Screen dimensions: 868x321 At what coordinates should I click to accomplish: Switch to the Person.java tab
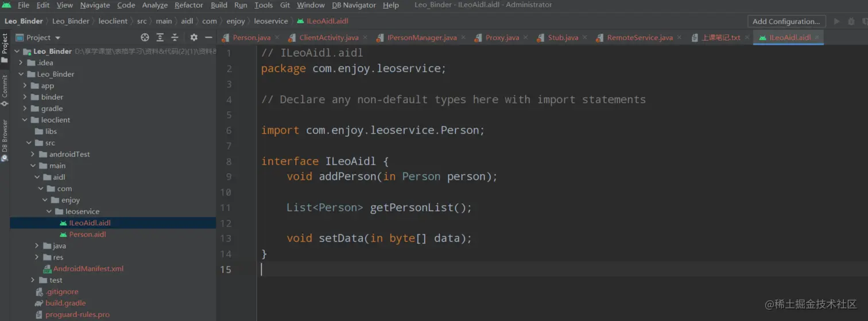tap(251, 37)
